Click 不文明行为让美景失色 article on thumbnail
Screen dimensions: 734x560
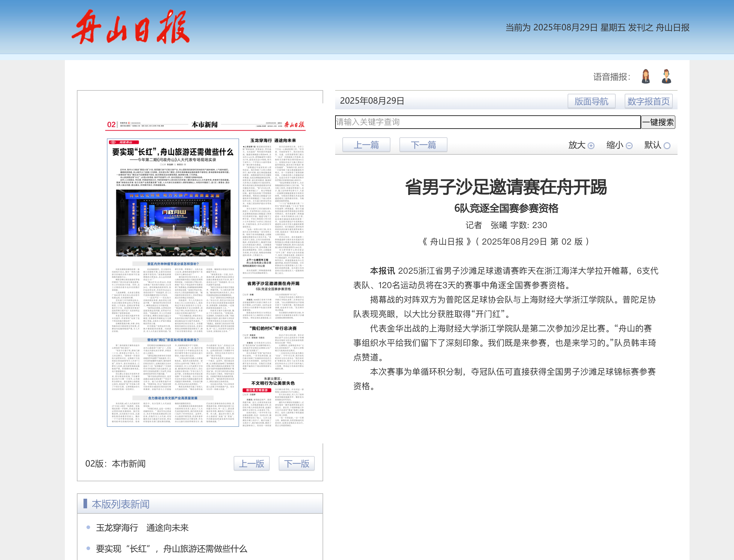[x=273, y=402]
